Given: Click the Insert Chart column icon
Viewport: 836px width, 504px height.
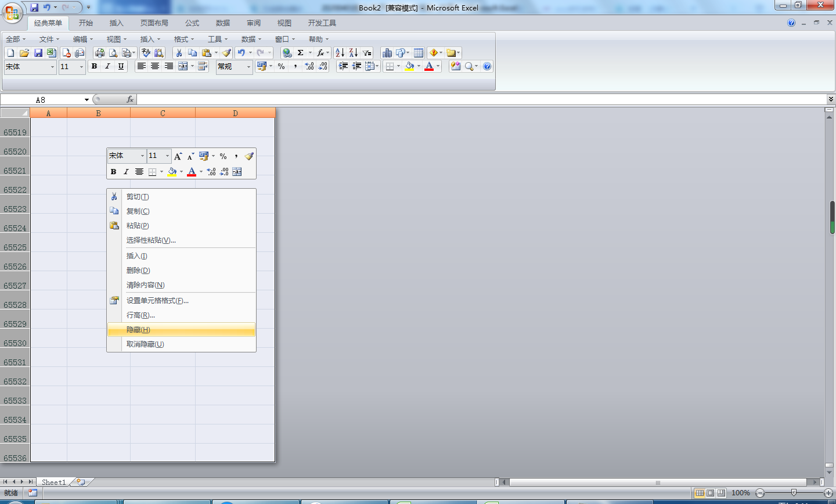Looking at the screenshot, I should [387, 53].
